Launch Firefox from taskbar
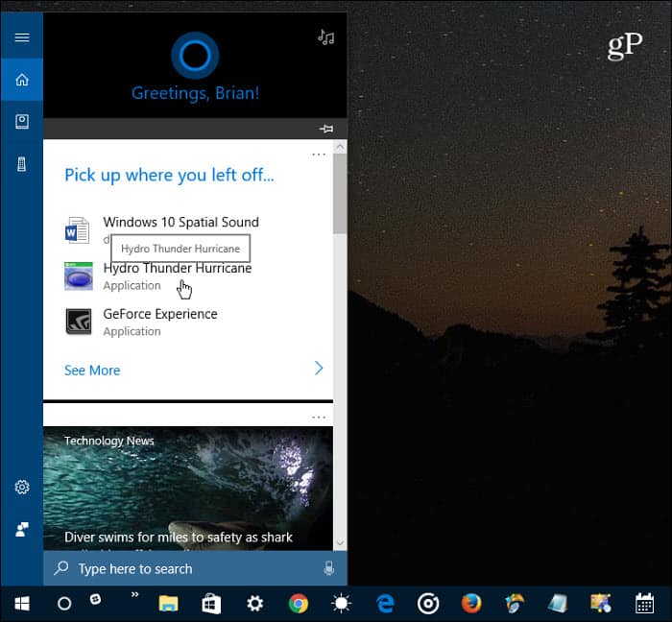 coord(471,604)
